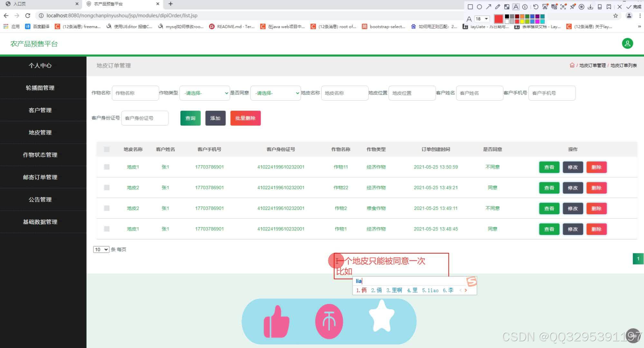Screen dimensions: 644x348
Task: Click the OCR text recognition icon
Action: tap(563, 7)
